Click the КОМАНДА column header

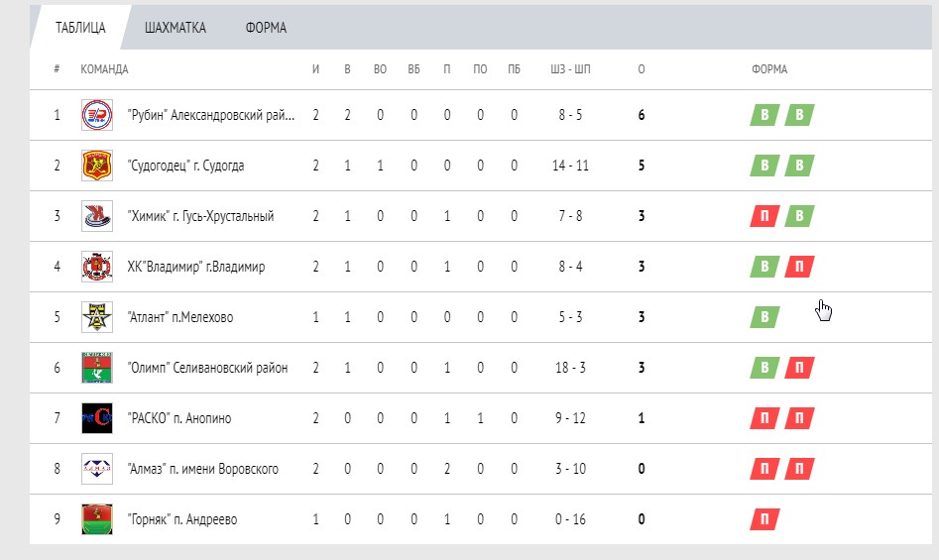[104, 69]
